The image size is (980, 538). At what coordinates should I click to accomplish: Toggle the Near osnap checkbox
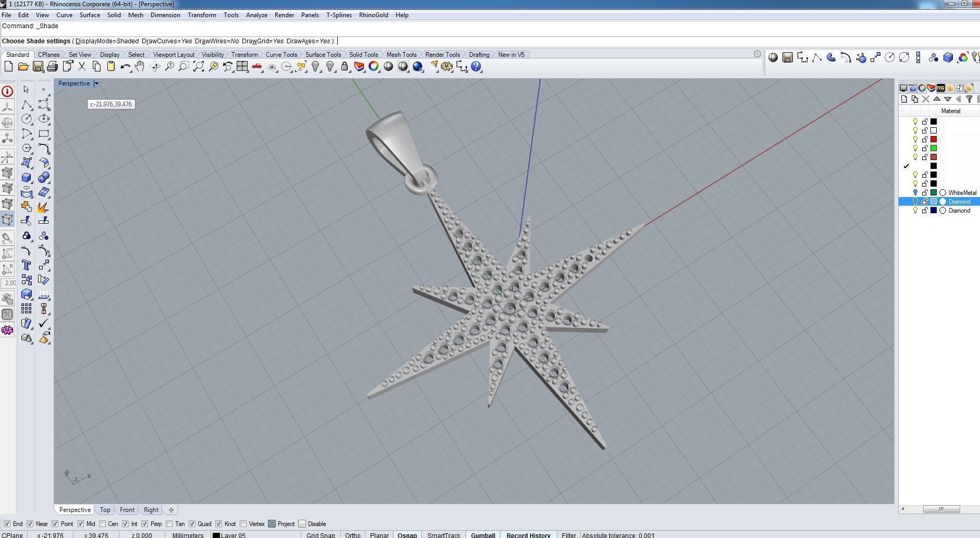30,524
